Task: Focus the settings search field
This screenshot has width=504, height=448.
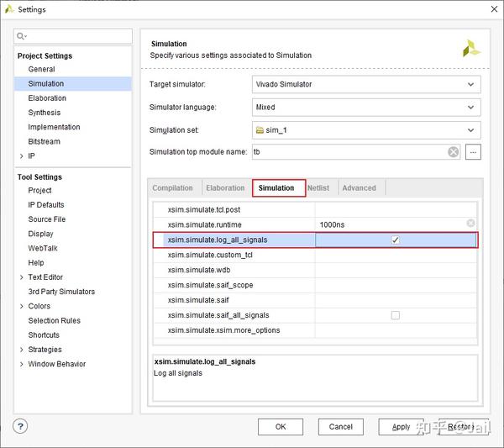Action: (73, 36)
